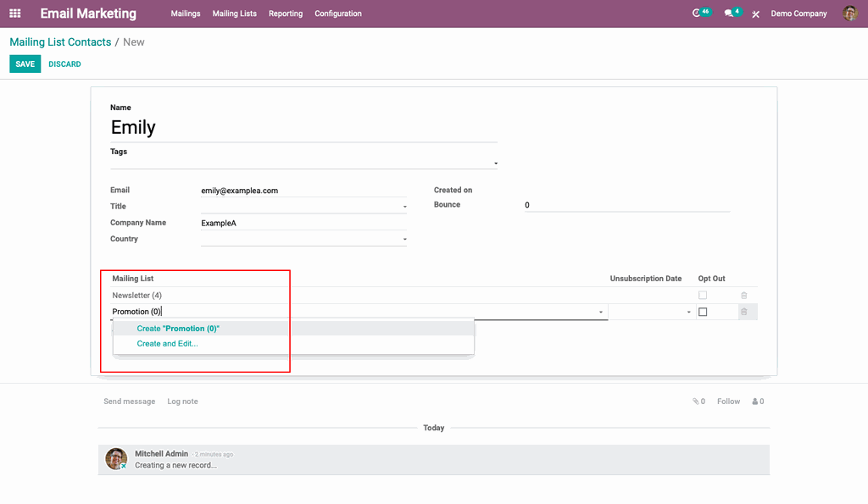This screenshot has height=504, width=868.
Task: Click the developer tools wrench icon
Action: (755, 14)
